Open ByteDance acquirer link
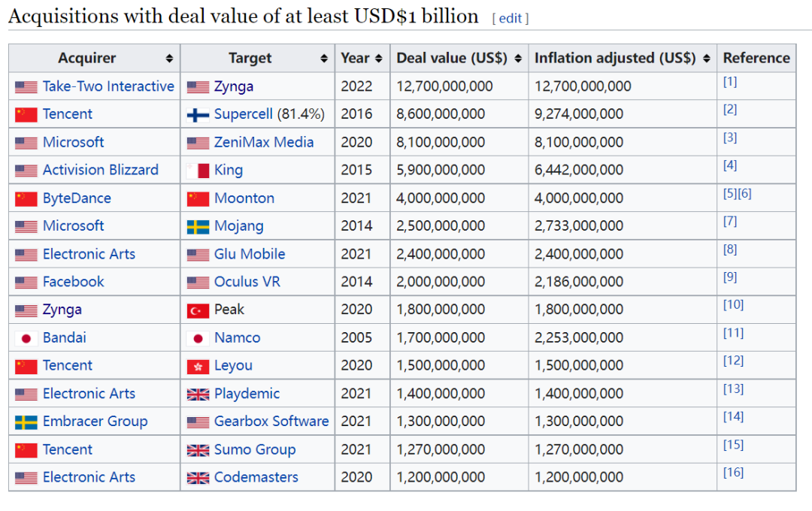 77,198
